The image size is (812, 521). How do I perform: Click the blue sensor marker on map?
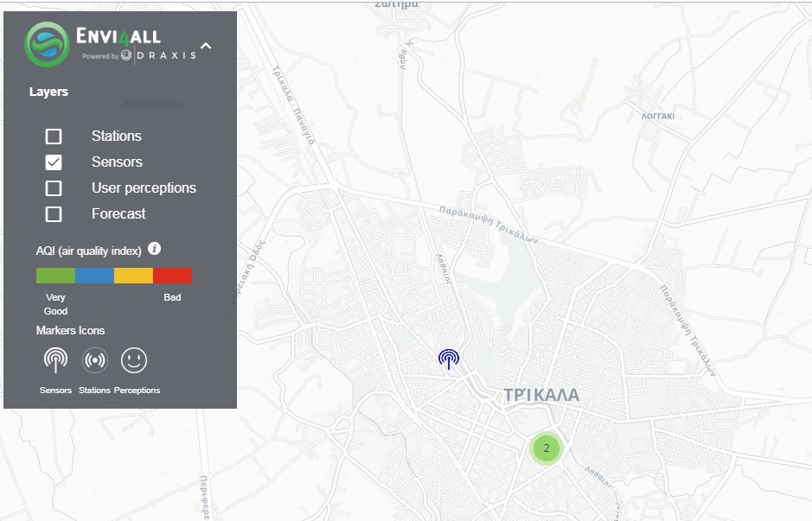448,359
